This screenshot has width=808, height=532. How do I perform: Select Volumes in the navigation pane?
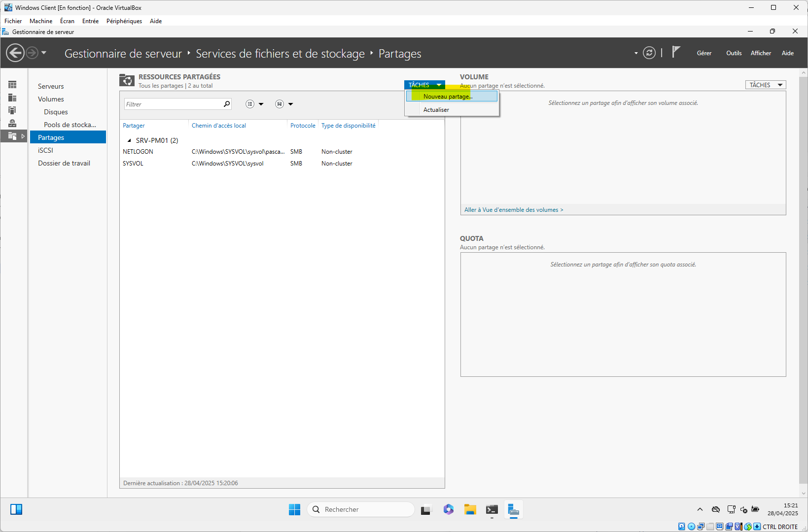click(x=51, y=99)
